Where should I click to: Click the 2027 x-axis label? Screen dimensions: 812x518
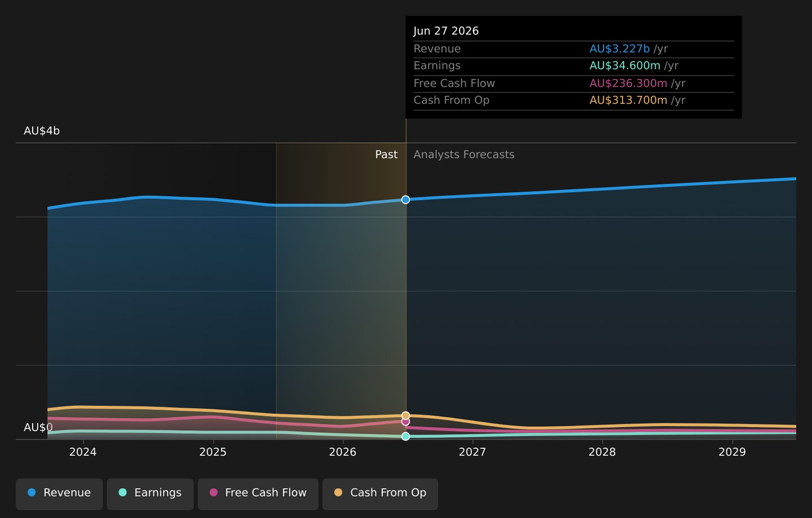(473, 452)
